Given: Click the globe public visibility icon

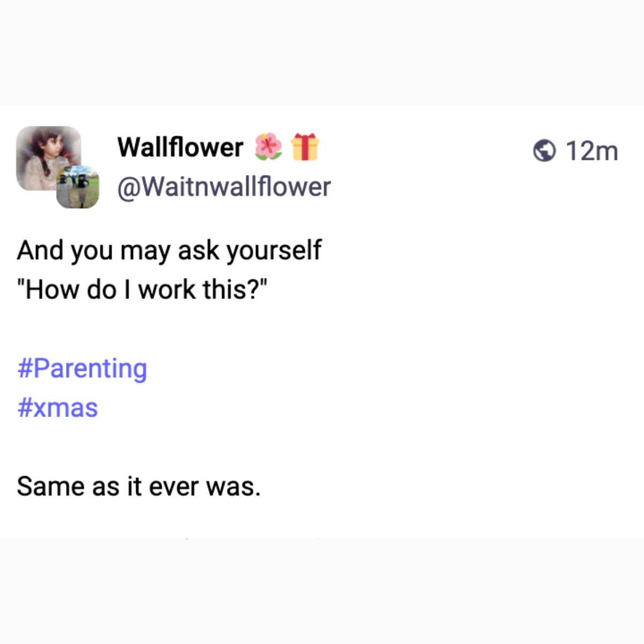Looking at the screenshot, I should (x=544, y=151).
